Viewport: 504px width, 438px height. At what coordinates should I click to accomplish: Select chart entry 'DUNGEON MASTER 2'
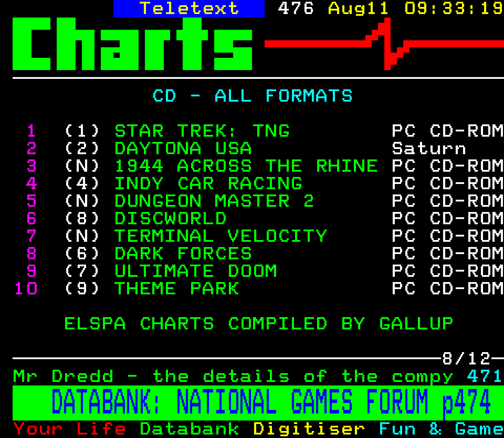tap(214, 201)
